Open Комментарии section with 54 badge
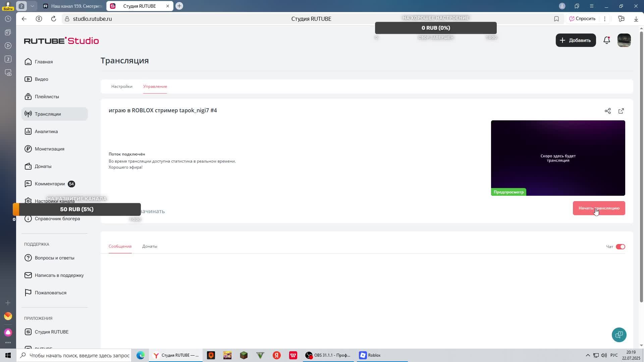 point(50,184)
